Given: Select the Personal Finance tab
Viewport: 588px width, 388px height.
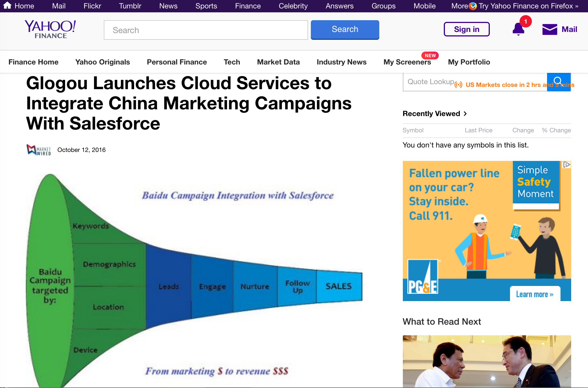Looking at the screenshot, I should tap(177, 62).
